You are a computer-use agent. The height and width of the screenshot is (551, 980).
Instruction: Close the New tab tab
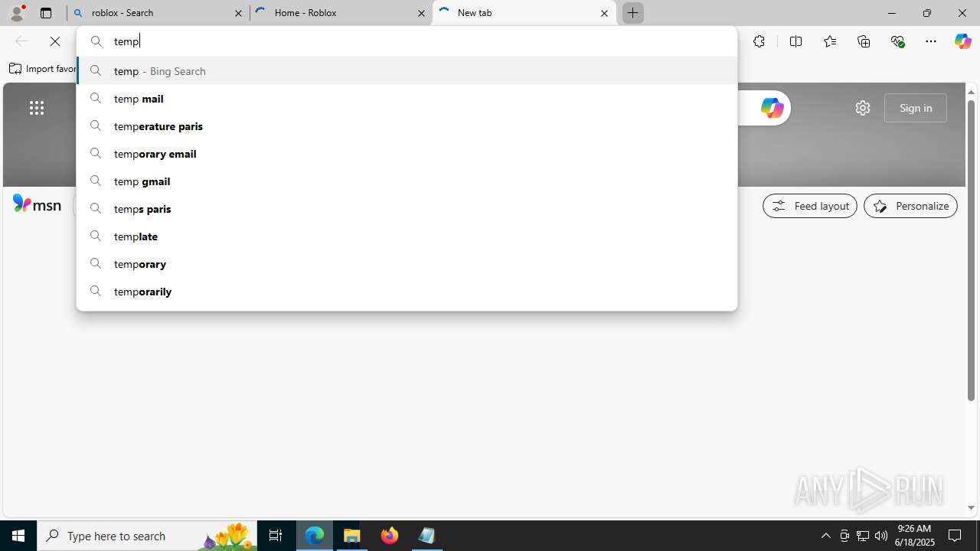[x=604, y=13]
